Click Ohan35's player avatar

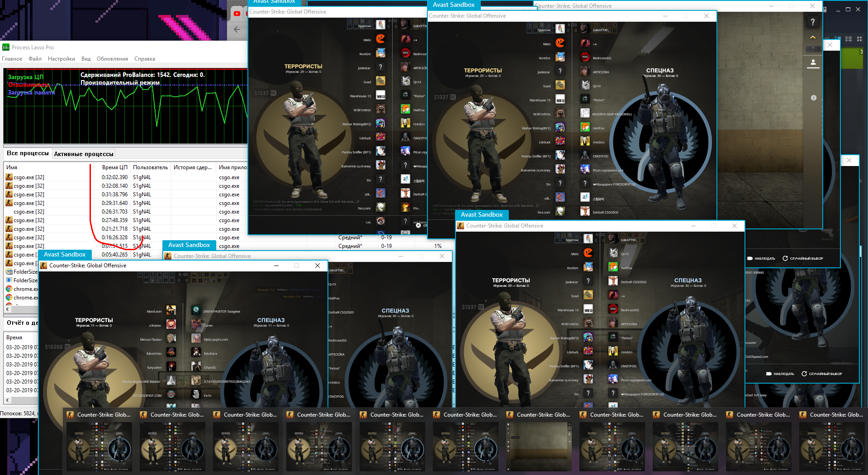pyautogui.click(x=196, y=366)
